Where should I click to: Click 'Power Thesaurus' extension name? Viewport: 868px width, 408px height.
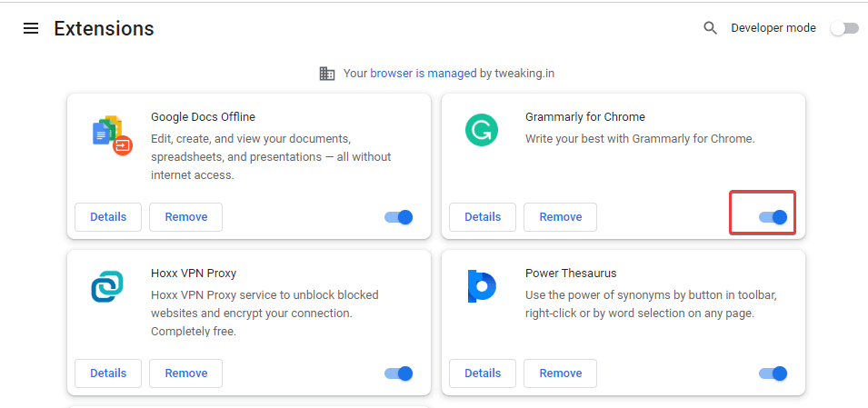tap(571, 273)
